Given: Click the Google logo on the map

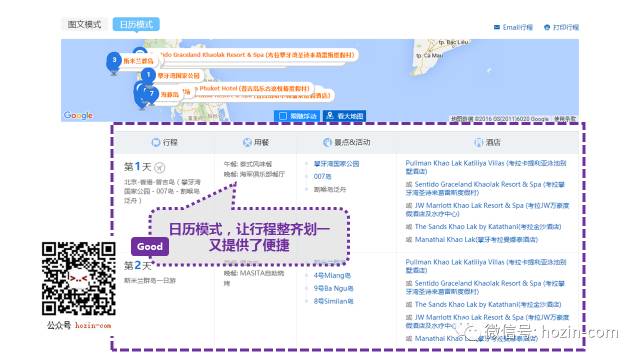Looking at the screenshot, I should tap(78, 116).
